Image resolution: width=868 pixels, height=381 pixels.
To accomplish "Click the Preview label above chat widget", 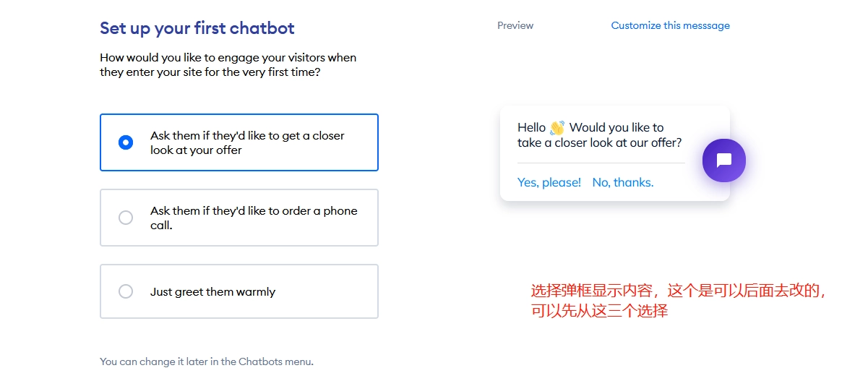I will pos(515,25).
